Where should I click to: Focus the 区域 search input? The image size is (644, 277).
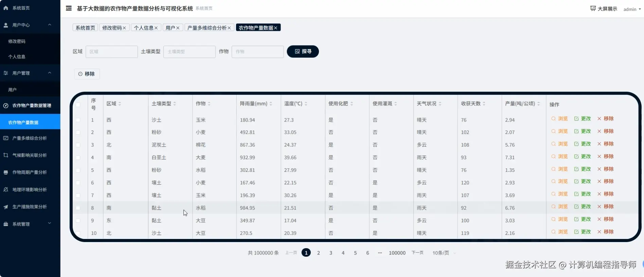click(112, 52)
